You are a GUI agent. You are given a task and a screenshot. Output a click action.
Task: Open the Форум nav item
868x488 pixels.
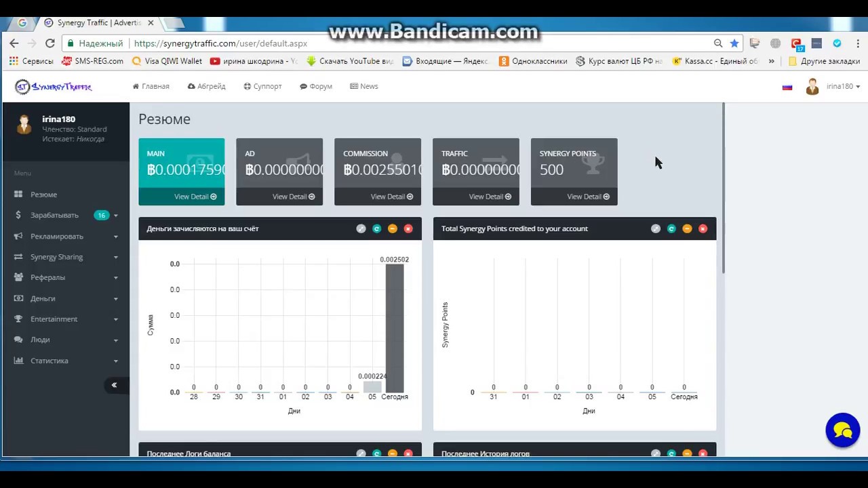316,87
